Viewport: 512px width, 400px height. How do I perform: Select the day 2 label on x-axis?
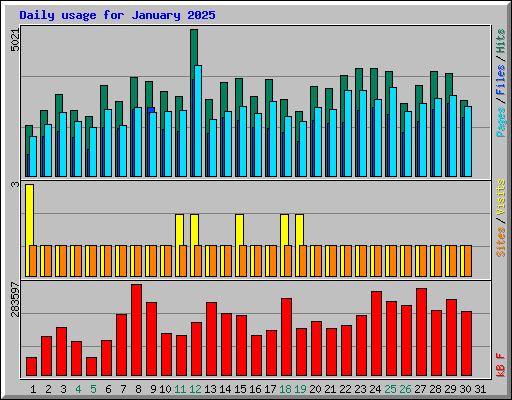point(48,389)
